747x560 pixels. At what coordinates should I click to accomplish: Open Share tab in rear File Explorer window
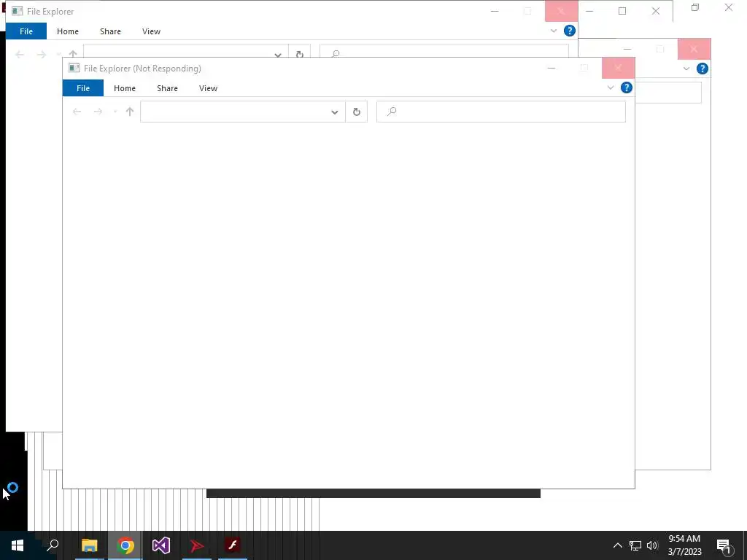(110, 31)
